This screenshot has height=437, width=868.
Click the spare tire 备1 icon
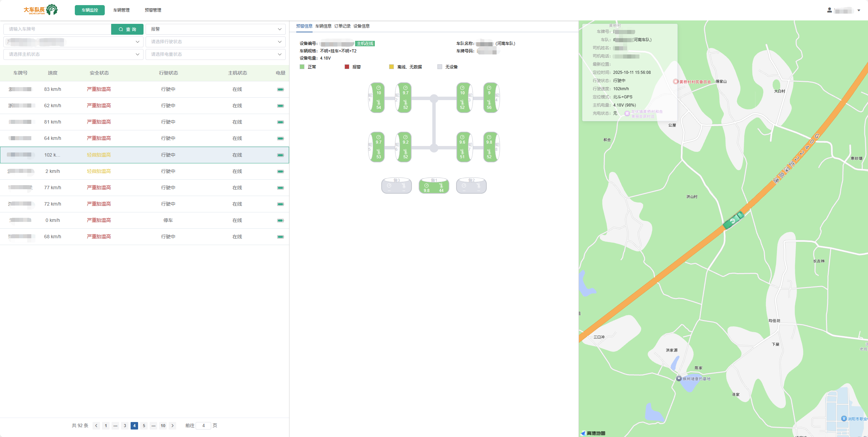pos(434,186)
